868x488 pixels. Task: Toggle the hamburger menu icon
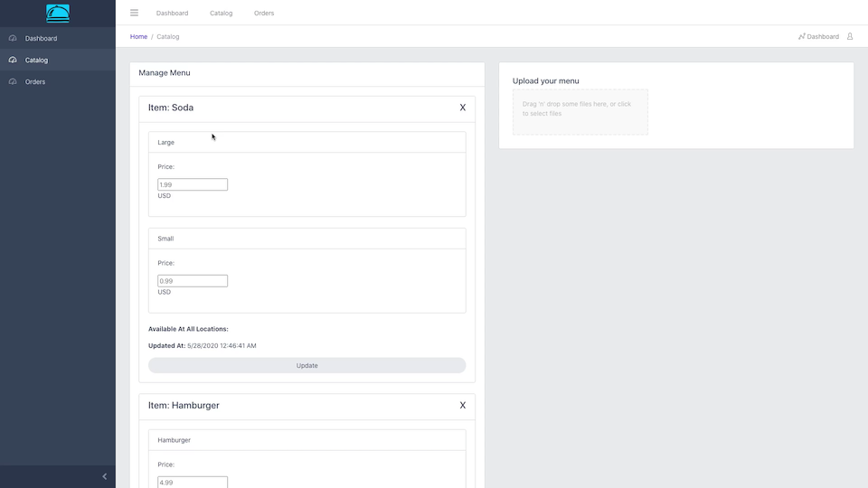coord(134,13)
